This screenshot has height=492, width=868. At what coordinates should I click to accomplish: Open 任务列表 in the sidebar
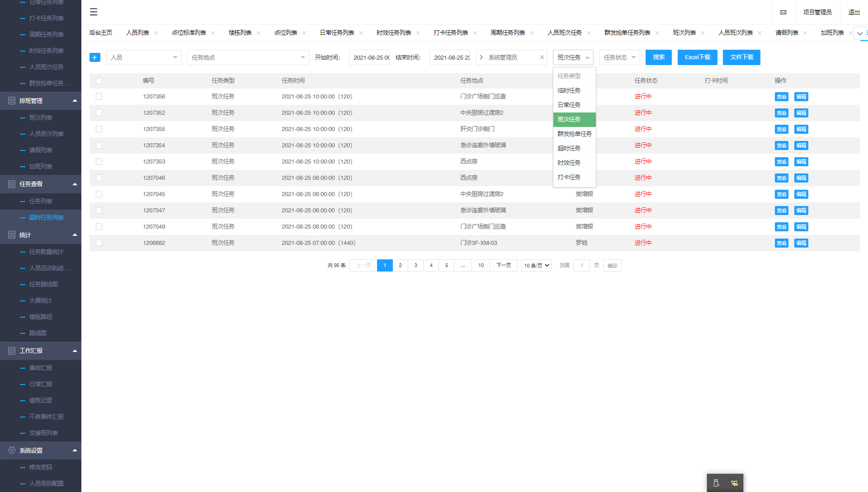(x=41, y=201)
